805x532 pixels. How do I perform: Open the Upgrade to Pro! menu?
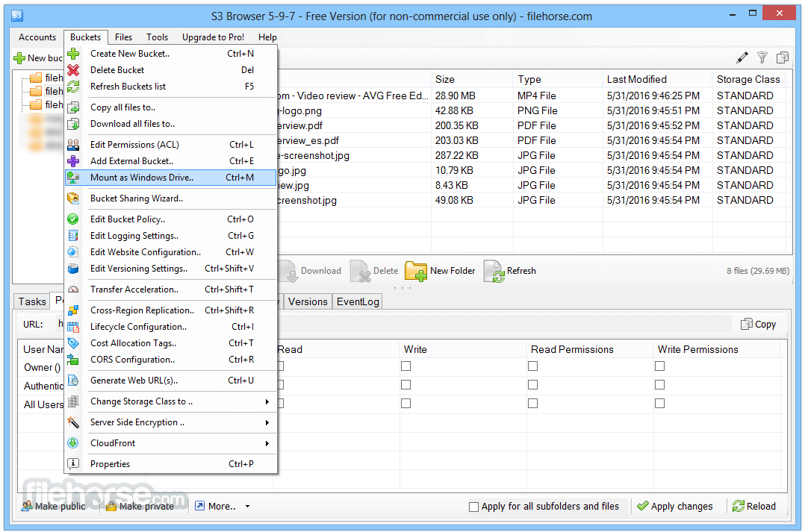(x=213, y=37)
